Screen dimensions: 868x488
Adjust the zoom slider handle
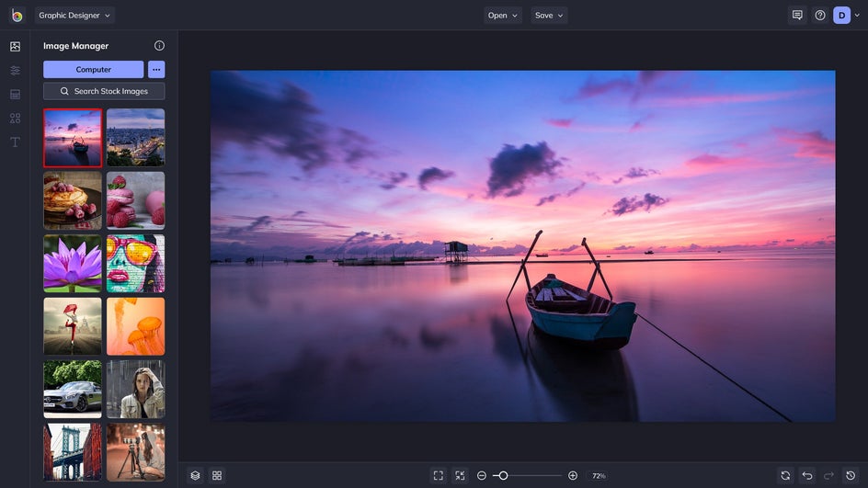[503, 475]
